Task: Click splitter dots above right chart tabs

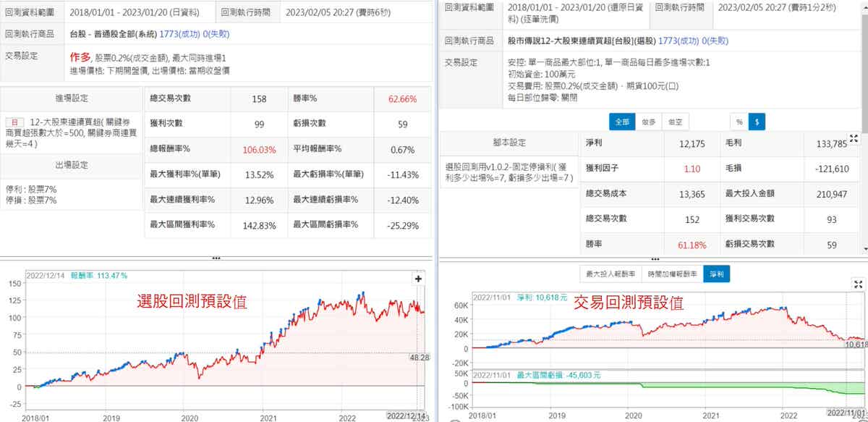Action: click(654, 258)
